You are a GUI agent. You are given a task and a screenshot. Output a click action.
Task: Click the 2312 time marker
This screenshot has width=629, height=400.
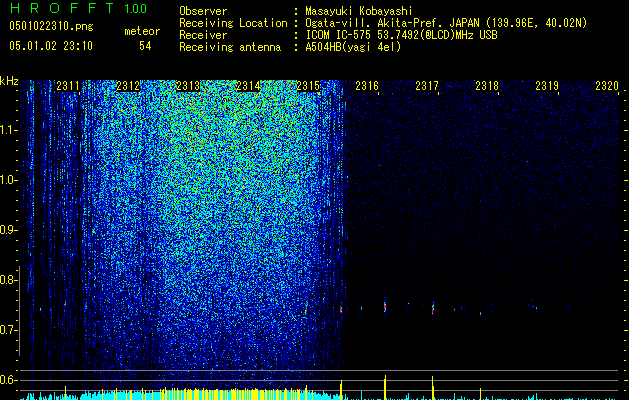click(x=128, y=86)
